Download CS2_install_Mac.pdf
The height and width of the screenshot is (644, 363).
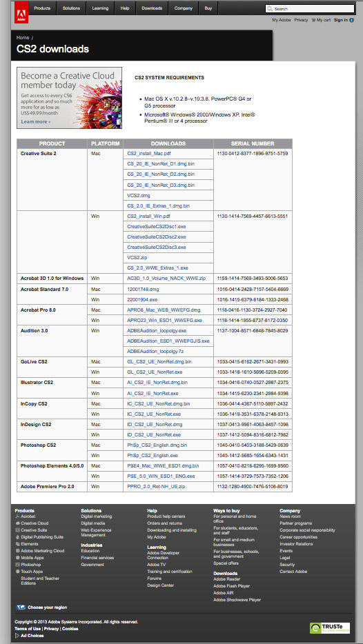148,154
